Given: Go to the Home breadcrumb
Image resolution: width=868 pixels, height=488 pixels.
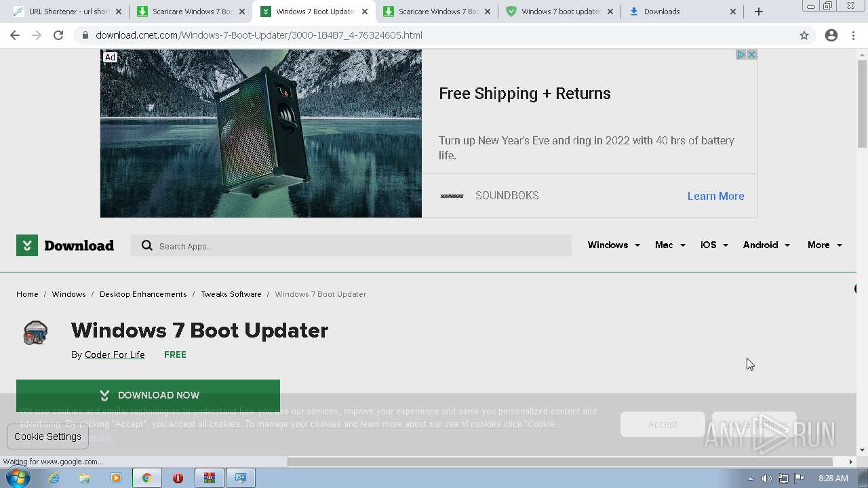Looking at the screenshot, I should coord(27,294).
